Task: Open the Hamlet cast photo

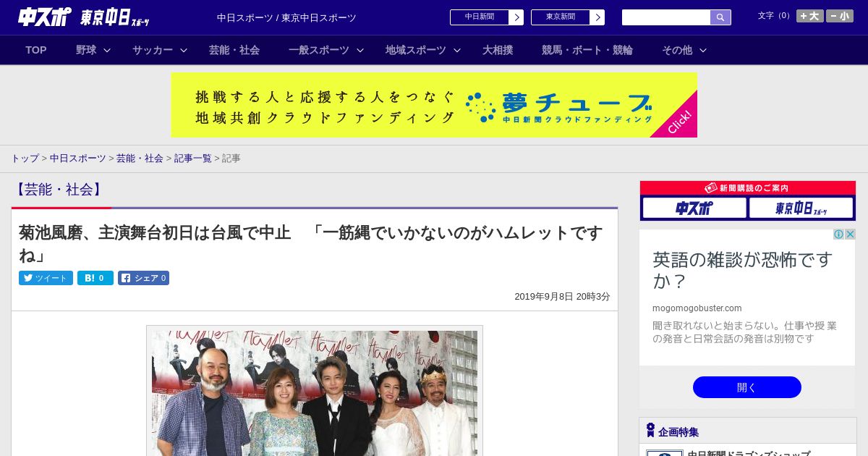Action: [x=315, y=393]
